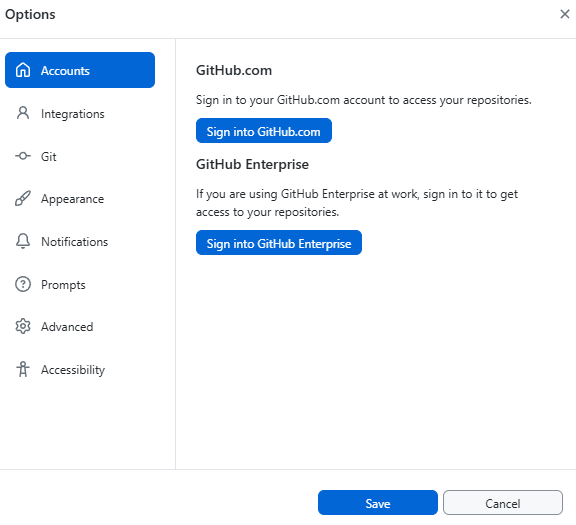Viewport: 576px width, 525px height.
Task: Select the Accounts tab label
Action: 65,71
